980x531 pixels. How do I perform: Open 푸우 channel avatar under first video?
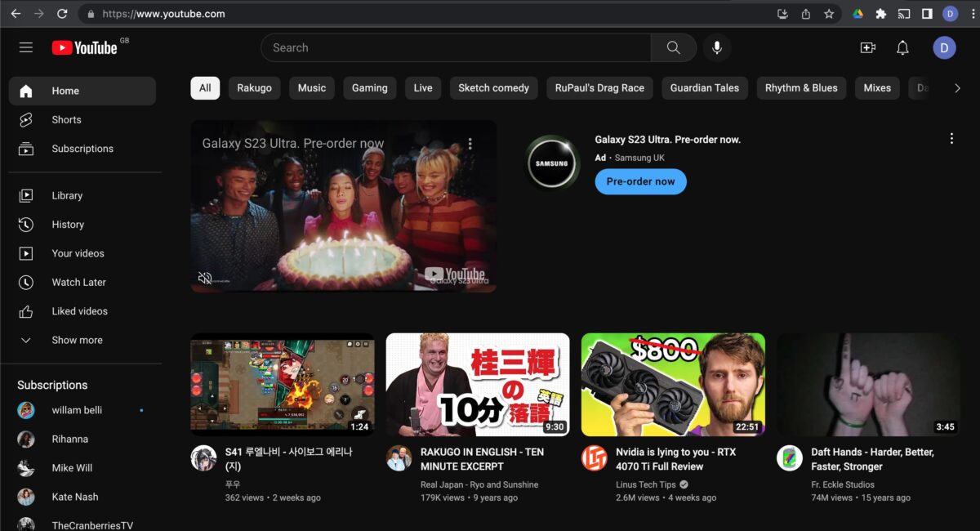click(x=203, y=457)
